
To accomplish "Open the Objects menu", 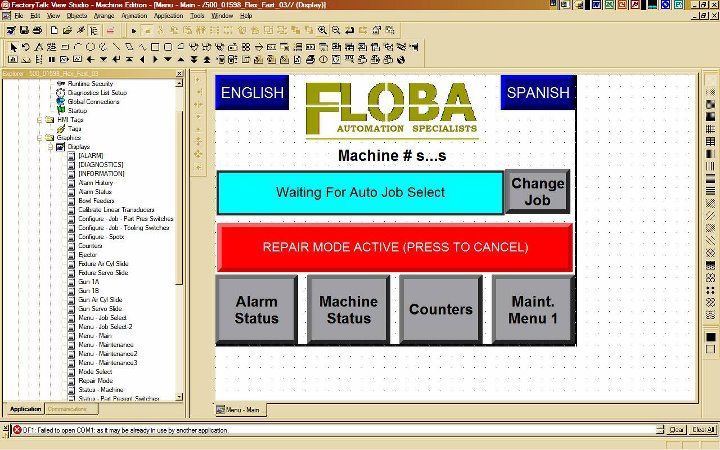I will (76, 17).
